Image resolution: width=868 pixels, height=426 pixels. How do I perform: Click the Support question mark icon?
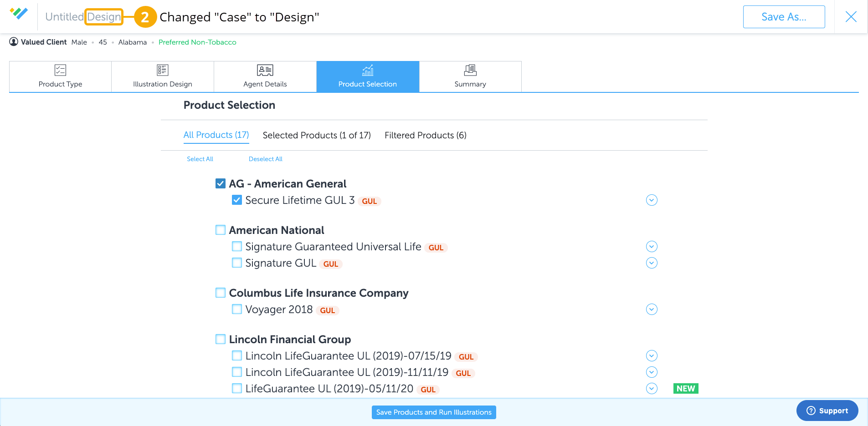811,411
